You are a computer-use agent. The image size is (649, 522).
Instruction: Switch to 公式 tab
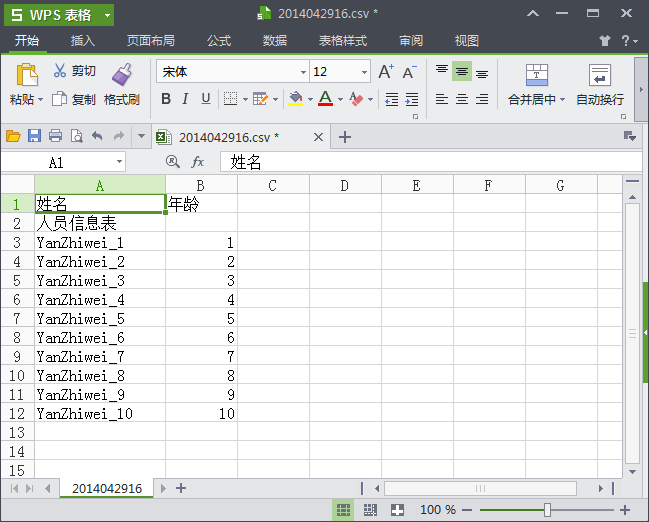click(219, 41)
